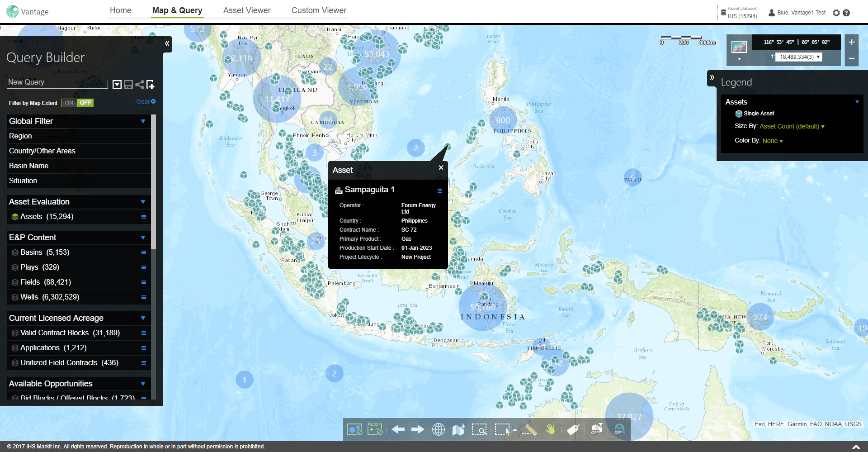Go to previous map extent arrow
The height and width of the screenshot is (452, 868).
click(x=398, y=429)
